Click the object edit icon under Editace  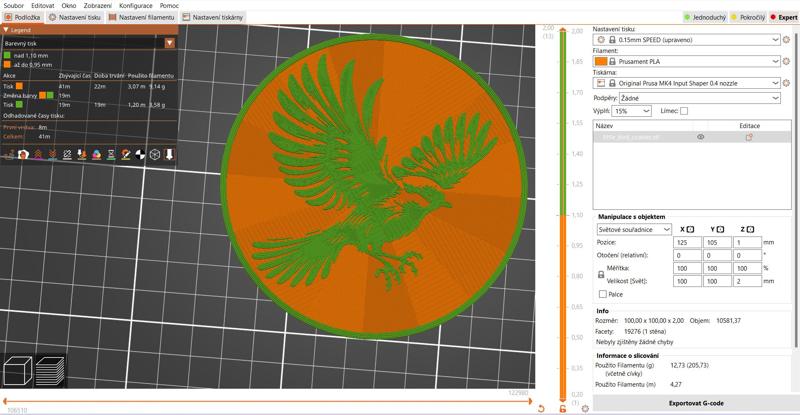(749, 137)
